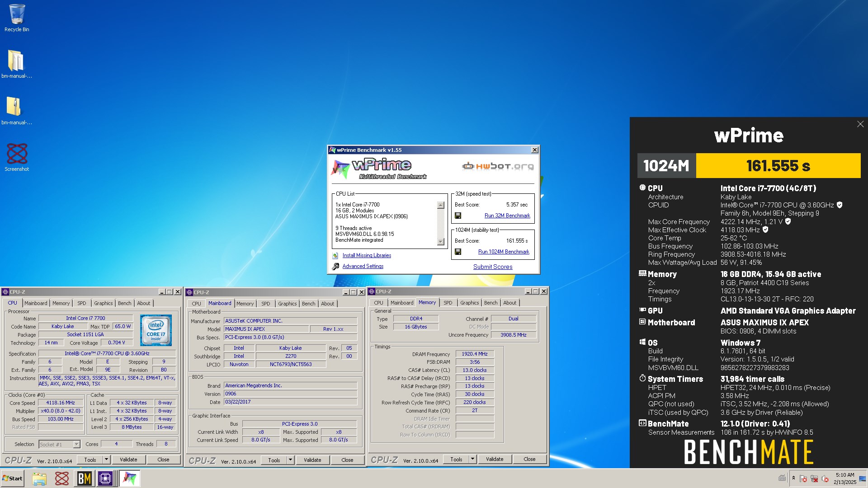Click the Multiplier field x40.0
The width and height of the screenshot is (868, 488).
point(61,411)
